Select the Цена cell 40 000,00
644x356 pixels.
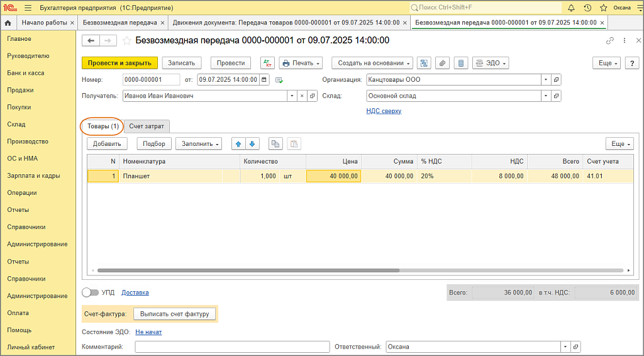[333, 176]
